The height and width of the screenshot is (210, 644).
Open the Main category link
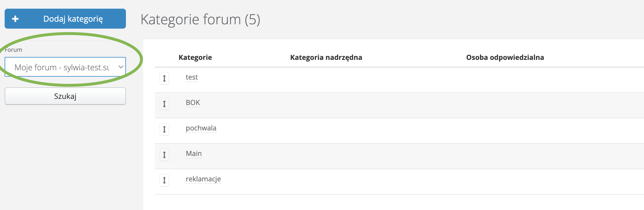[193, 153]
